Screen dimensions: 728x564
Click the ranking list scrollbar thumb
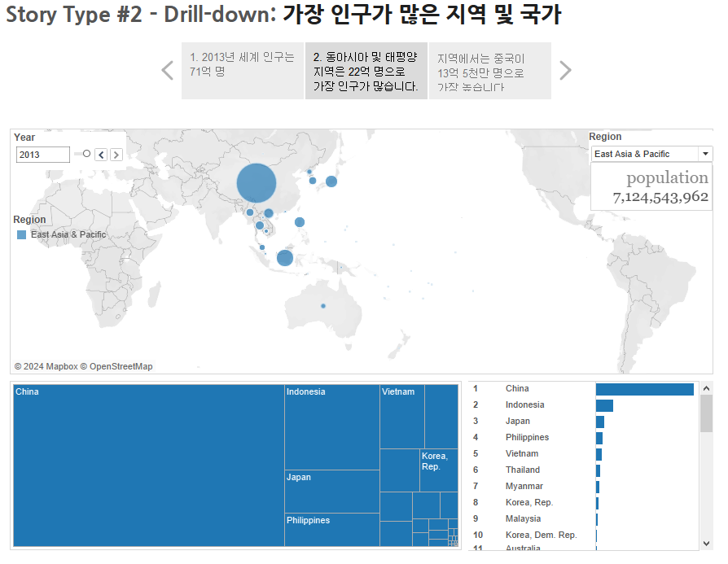tap(706, 413)
